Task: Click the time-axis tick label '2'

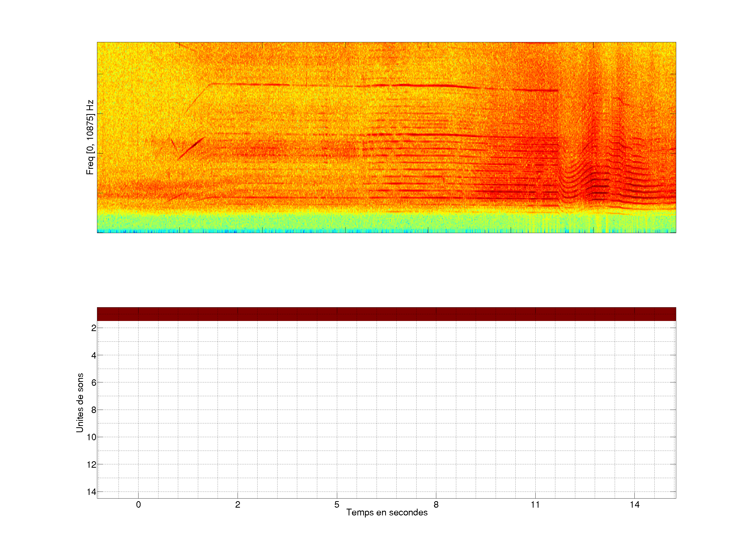Action: [x=238, y=505]
